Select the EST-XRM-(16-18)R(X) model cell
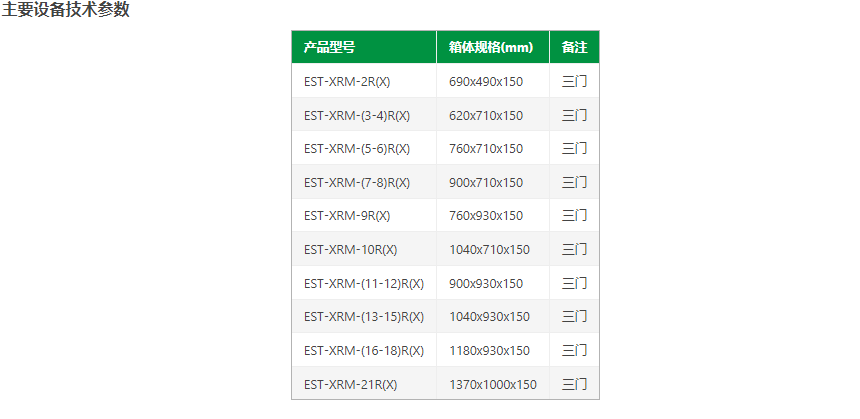Viewport: 860px width, 419px height. tap(364, 350)
